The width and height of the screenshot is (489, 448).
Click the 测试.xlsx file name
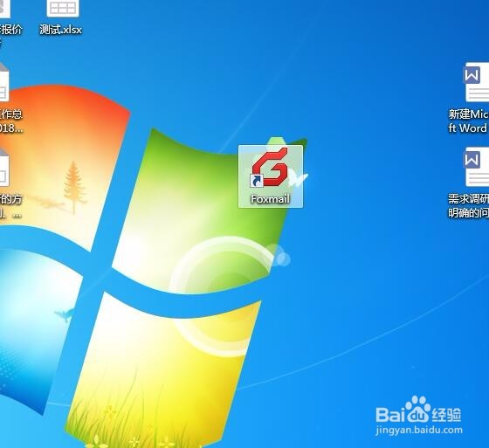[x=61, y=30]
